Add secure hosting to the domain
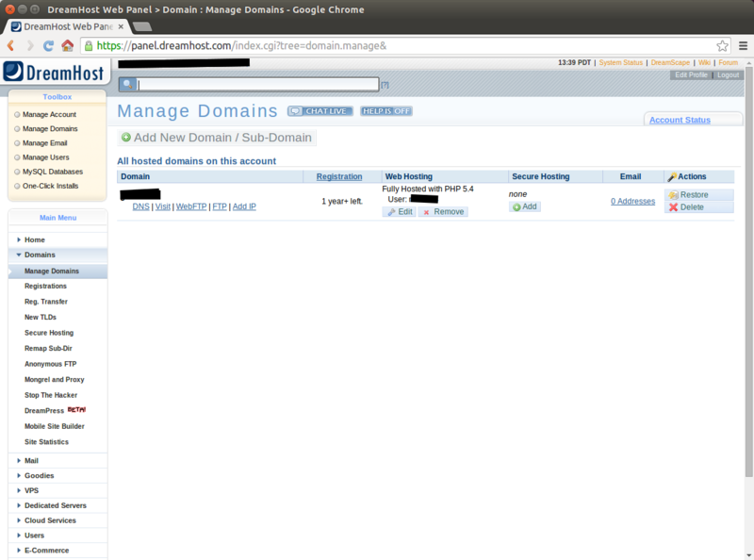 [525, 206]
